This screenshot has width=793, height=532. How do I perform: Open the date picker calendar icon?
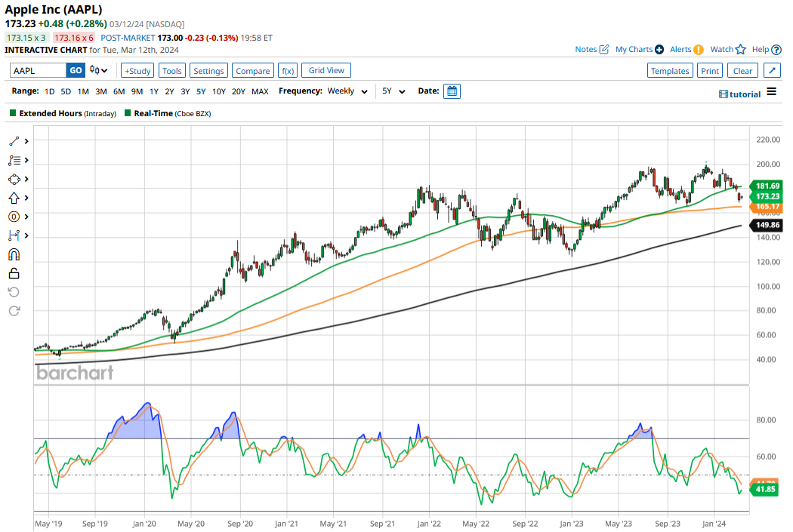452,91
